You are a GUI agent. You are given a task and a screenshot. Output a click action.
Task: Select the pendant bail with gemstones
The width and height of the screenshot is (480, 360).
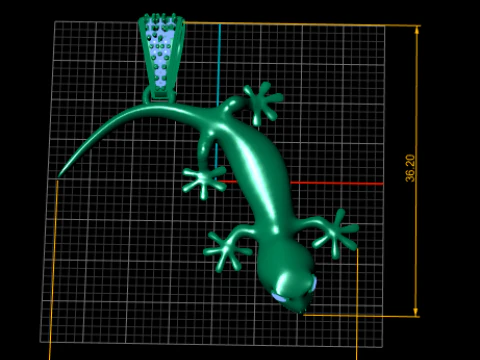[162, 56]
